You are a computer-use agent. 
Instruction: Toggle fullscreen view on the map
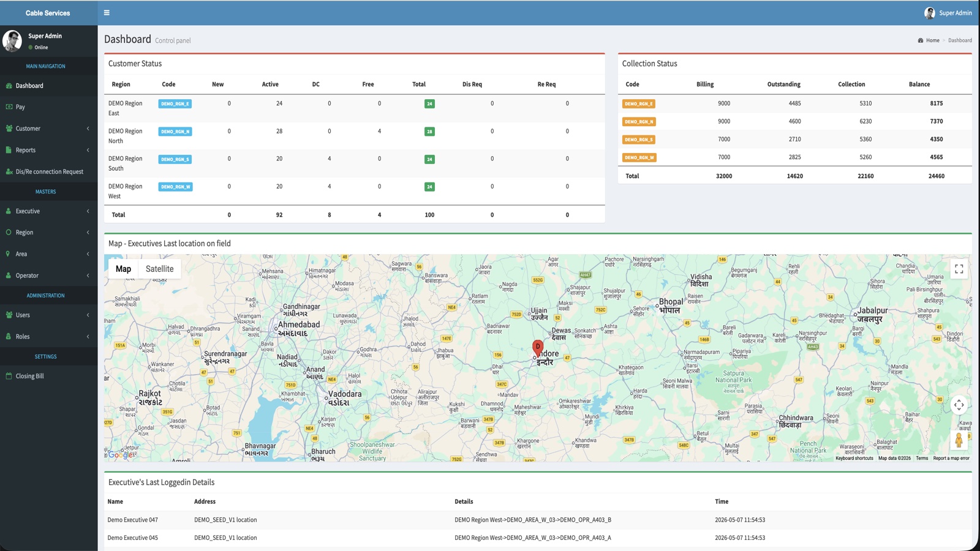point(959,269)
